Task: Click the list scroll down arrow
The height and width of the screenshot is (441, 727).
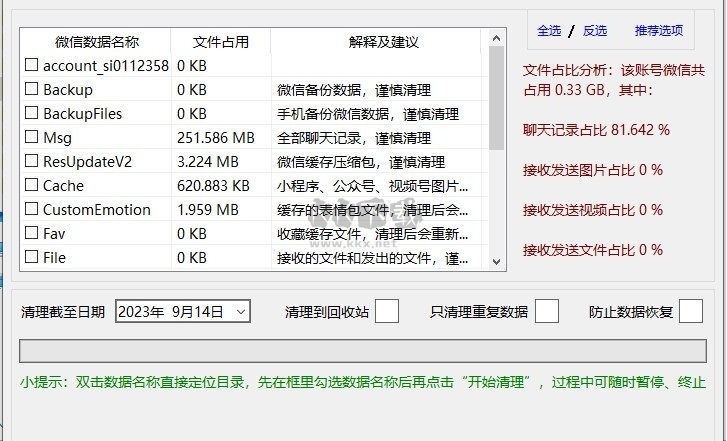Action: click(x=497, y=262)
